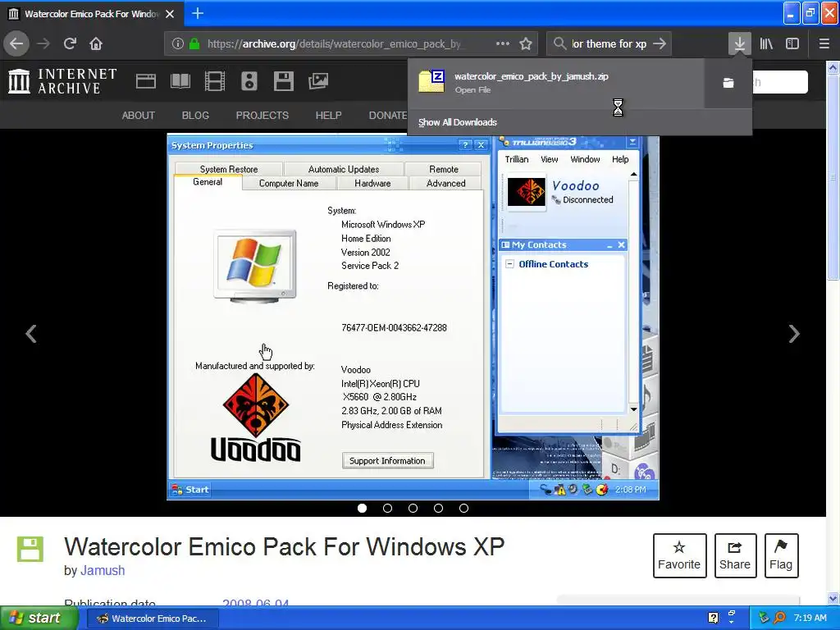Open the ABOUT navigation link
The width and height of the screenshot is (840, 630).
(138, 116)
